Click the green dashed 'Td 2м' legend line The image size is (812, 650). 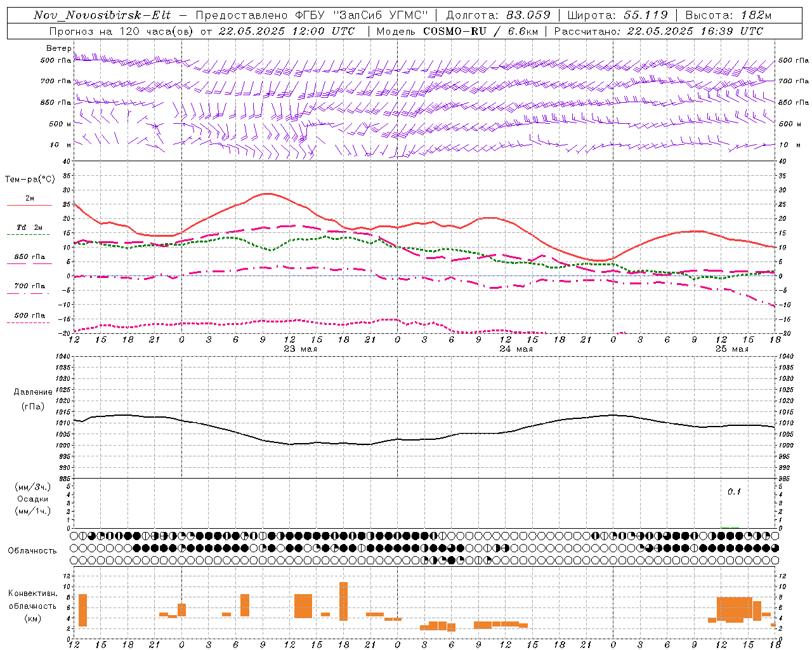pos(29,235)
